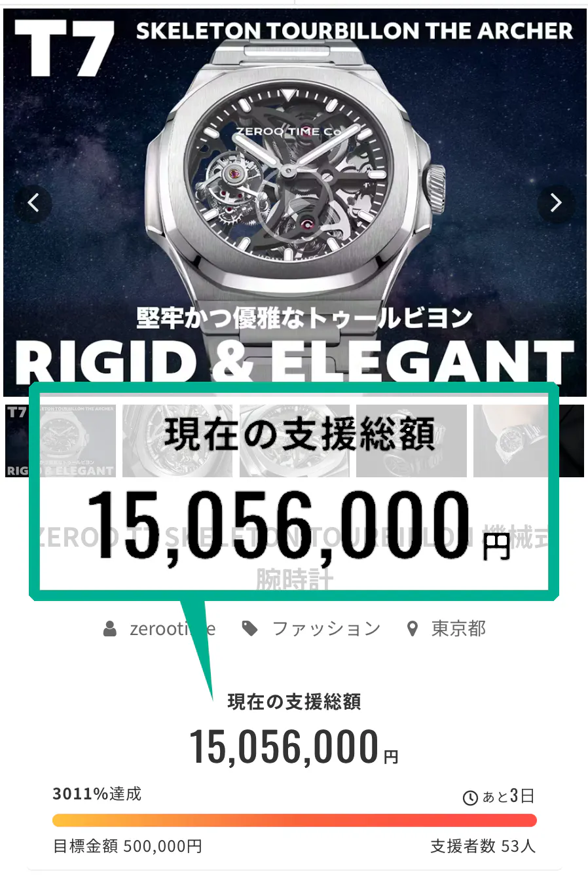Click the tag icon beside ファッション
Screen dimensions: 588x876
tap(249, 629)
